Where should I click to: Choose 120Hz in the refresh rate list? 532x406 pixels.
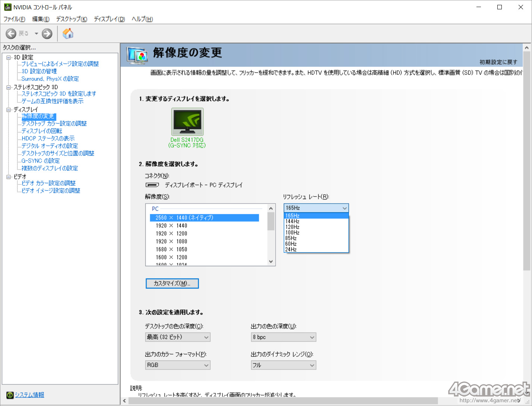tap(316, 227)
